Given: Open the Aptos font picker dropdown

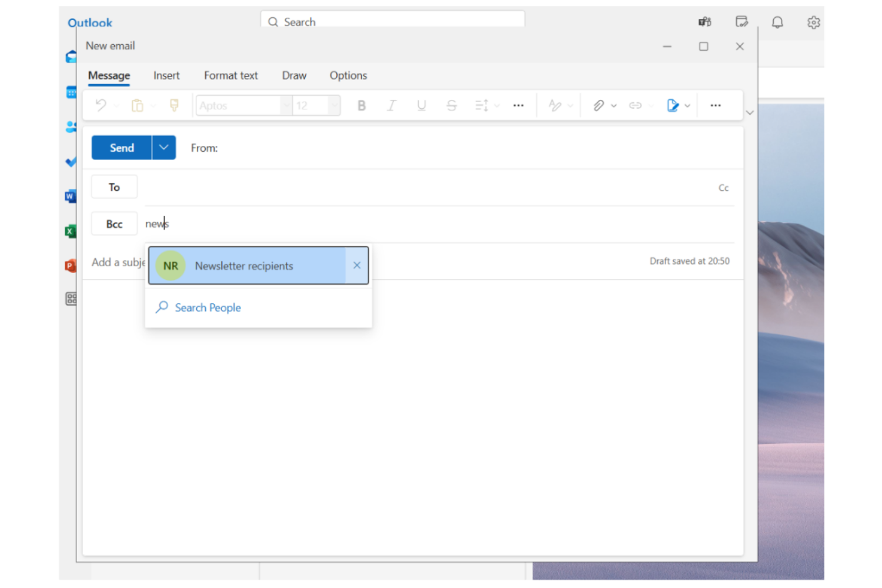Looking at the screenshot, I should click(286, 105).
